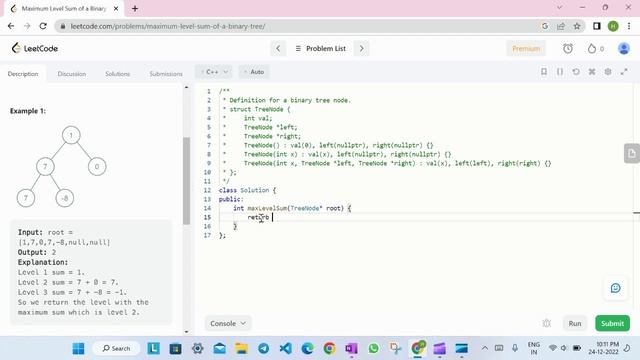Open WhatsApp from the taskbar
This screenshot has width=640, height=360.
373,349
